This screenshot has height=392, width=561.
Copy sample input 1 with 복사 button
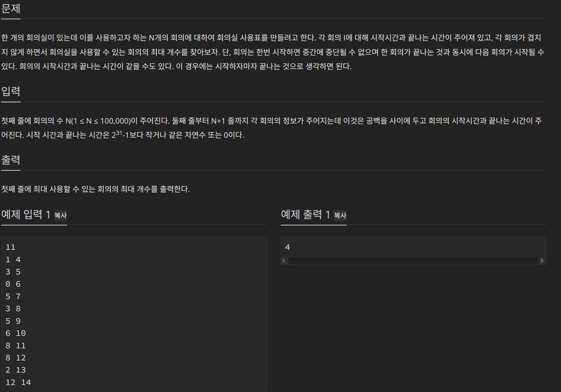coord(61,215)
